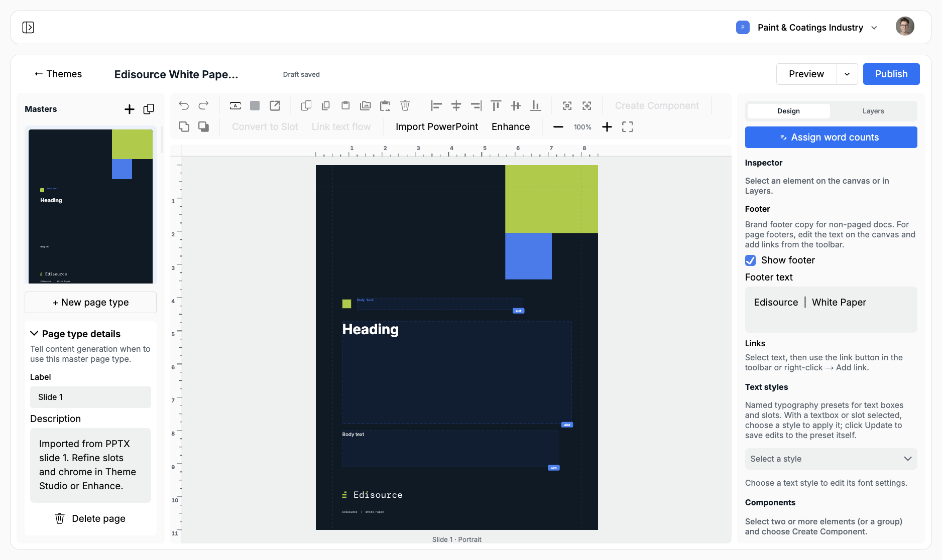This screenshot has height=560, width=942.
Task: Click the zoom out minus icon
Action: 558,127
